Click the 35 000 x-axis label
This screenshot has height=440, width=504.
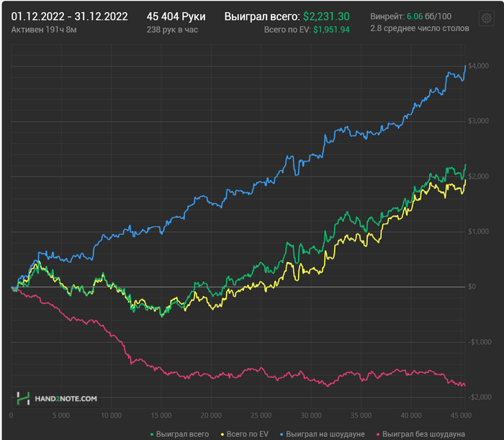(361, 416)
